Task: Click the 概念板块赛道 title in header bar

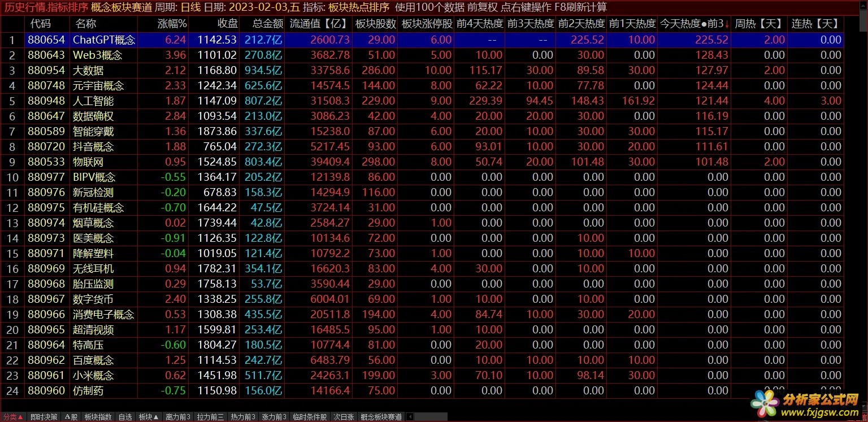Action: pos(121,7)
